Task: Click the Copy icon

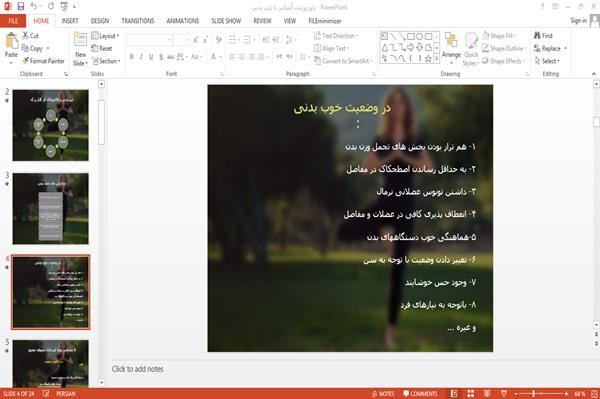Action: click(x=25, y=48)
